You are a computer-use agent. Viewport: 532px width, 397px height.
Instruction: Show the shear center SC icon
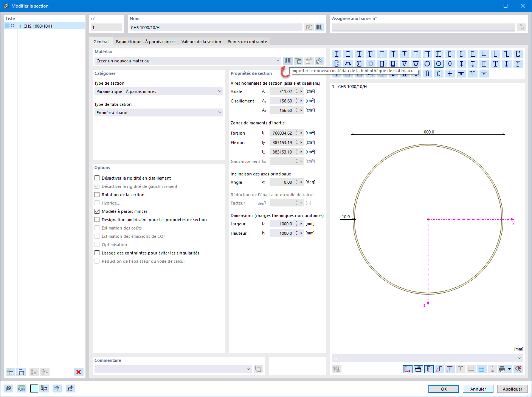point(439,369)
